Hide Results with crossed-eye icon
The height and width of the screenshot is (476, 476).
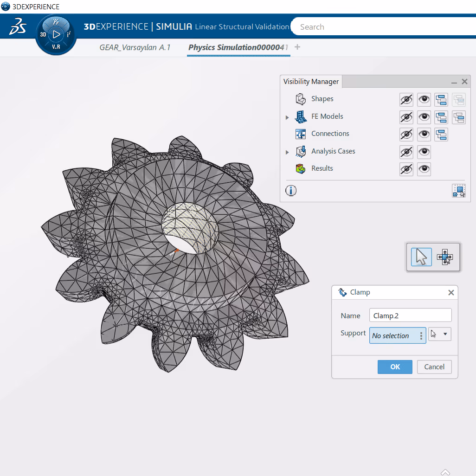(x=406, y=169)
